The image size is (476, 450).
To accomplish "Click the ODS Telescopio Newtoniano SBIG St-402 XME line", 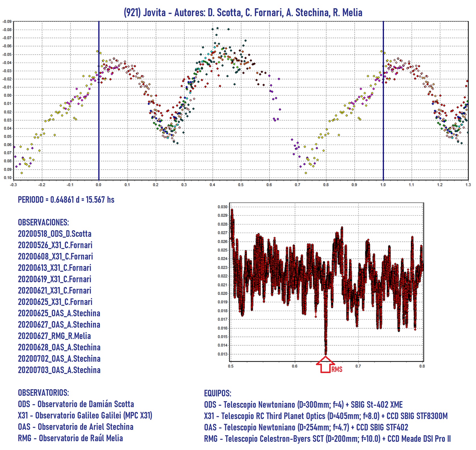I will click(x=303, y=405).
